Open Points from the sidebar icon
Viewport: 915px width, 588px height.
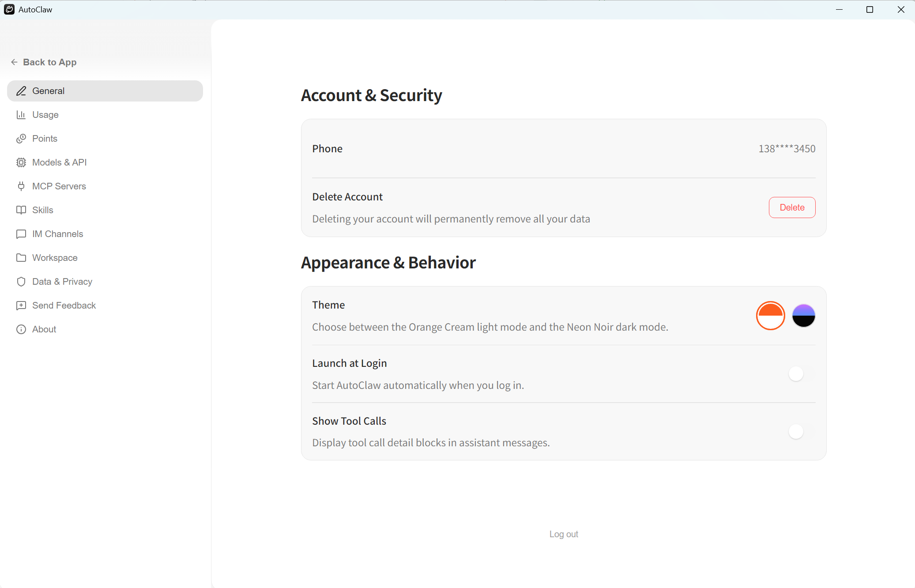pyautogui.click(x=22, y=138)
